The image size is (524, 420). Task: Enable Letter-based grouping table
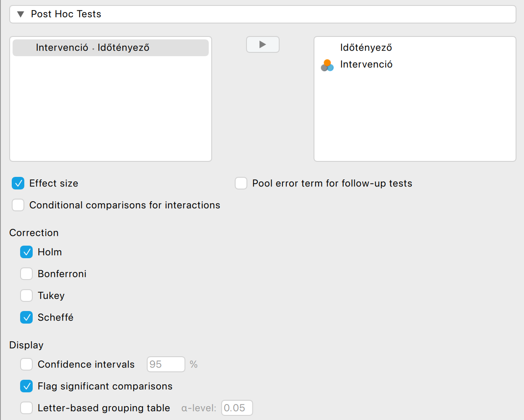26,408
